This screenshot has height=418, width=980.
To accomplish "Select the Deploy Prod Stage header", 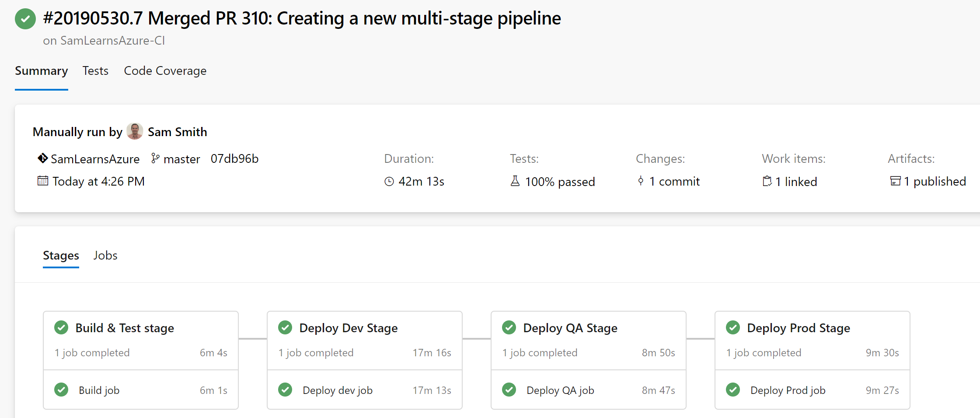I will click(x=798, y=328).
